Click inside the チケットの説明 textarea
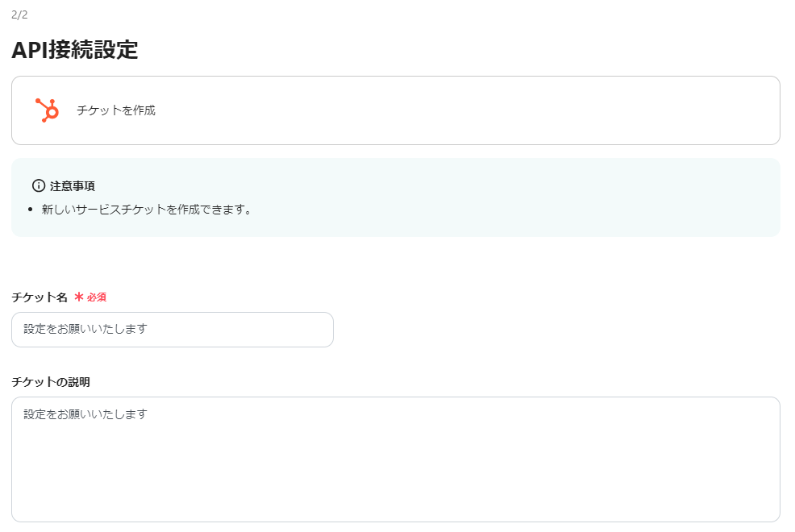This screenshot has width=795, height=532. pos(395,451)
